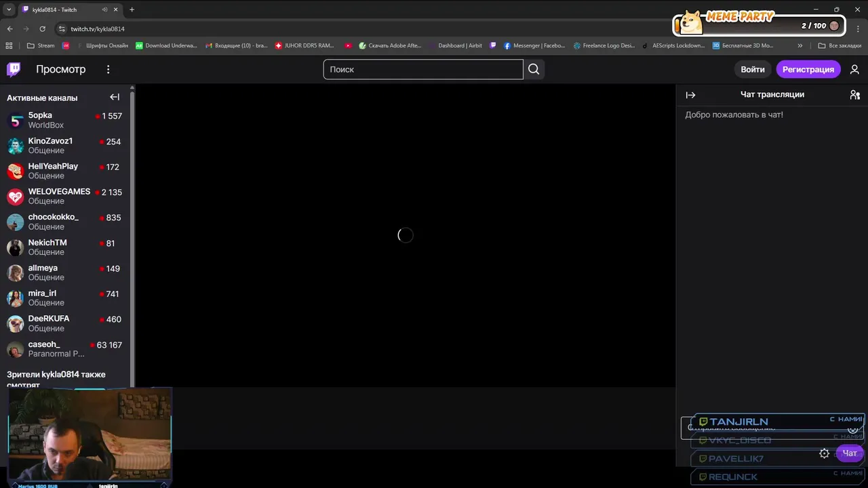Click the search magnifier button

[534, 69]
